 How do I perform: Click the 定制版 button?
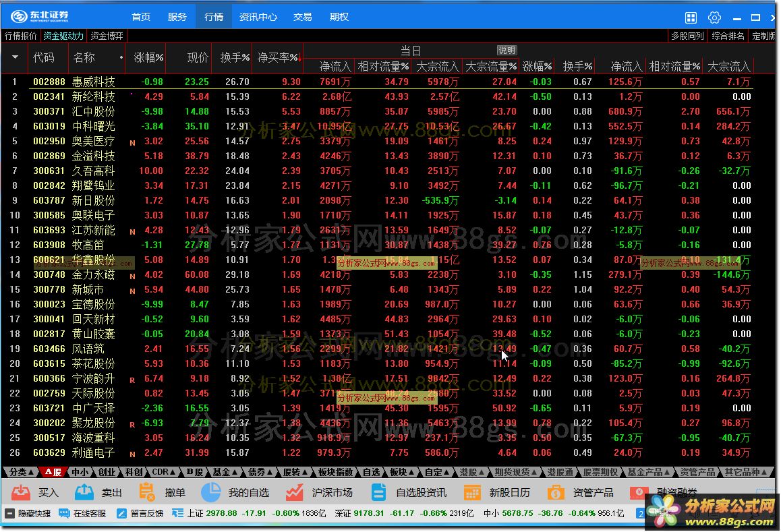(763, 36)
